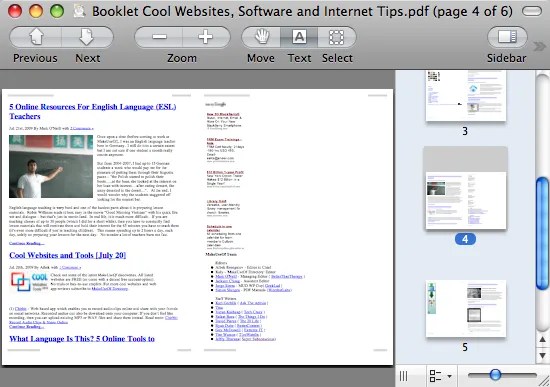550x387 pixels.
Task: Click the sidebar resize handle bars
Action: 403,376
